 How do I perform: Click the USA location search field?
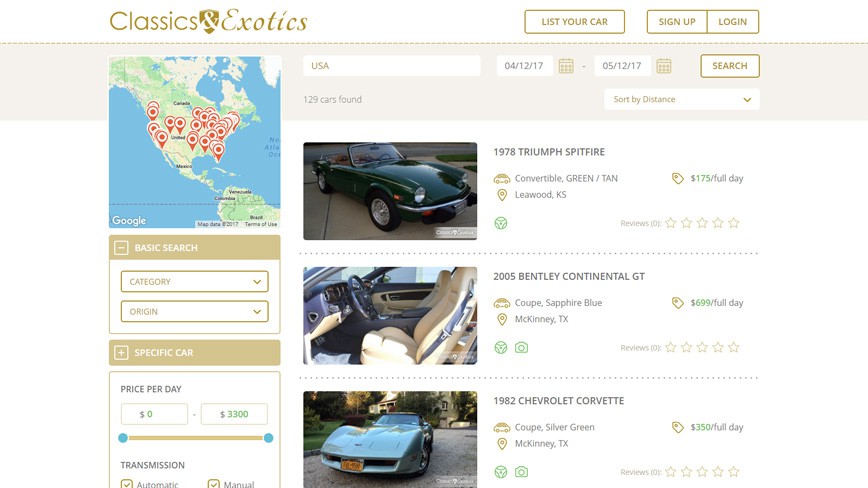(391, 66)
